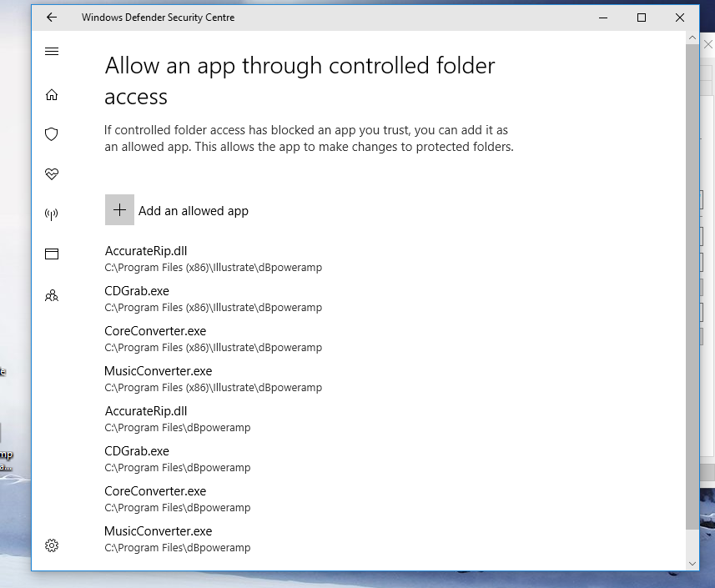Select the last MusicConverter.exe entry

pos(159,531)
